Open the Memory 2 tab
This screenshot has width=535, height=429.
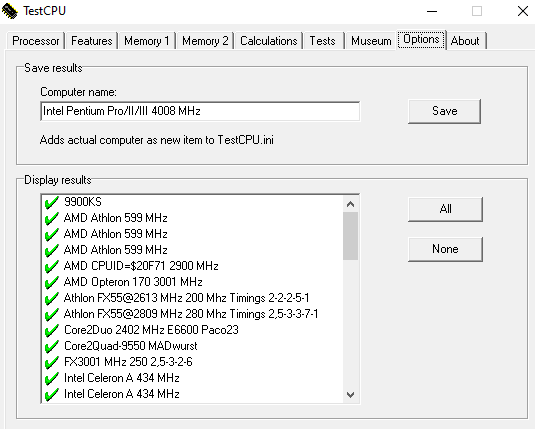click(x=205, y=41)
